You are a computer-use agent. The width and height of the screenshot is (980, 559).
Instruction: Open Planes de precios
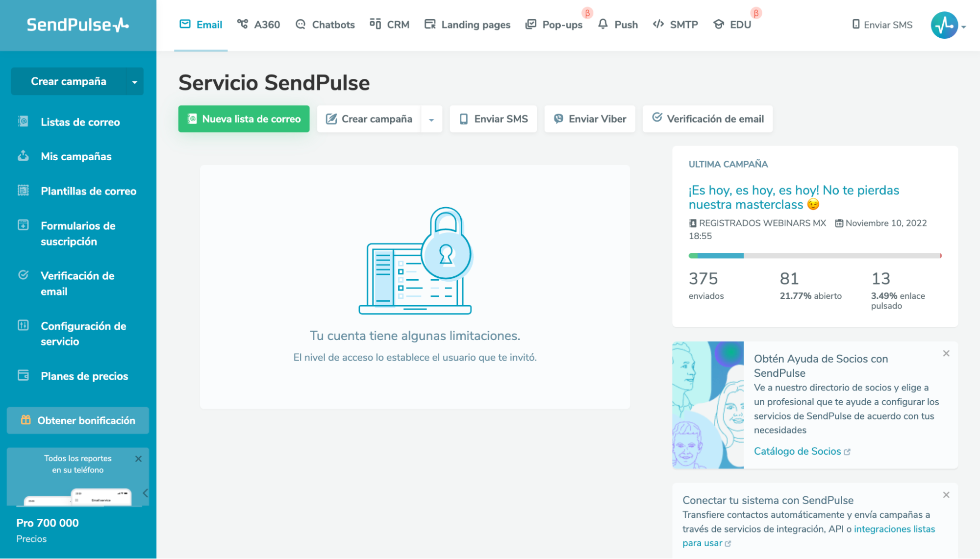coord(84,376)
